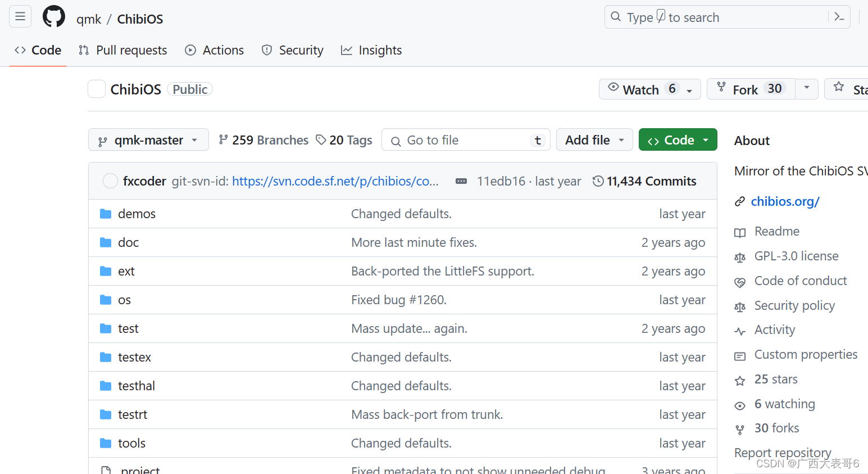Expand the commit message ellipsis
Image resolution: width=868 pixels, height=474 pixels.
(461, 181)
